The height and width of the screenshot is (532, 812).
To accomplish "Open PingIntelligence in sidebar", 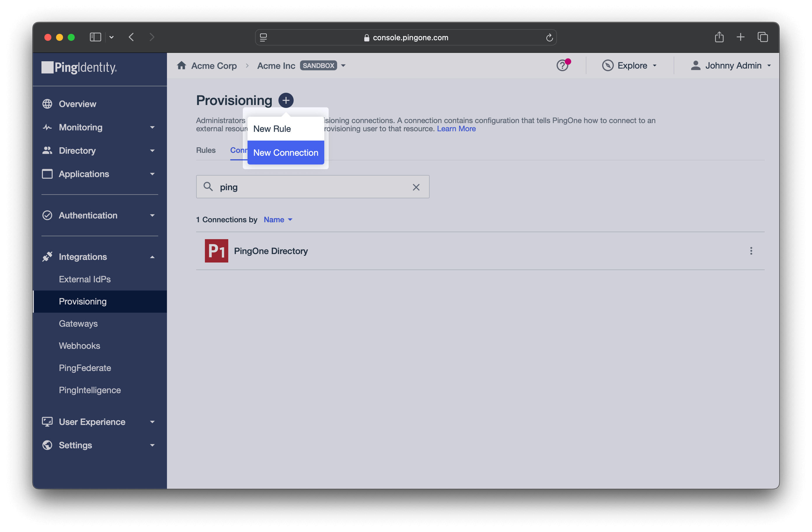I will point(90,390).
